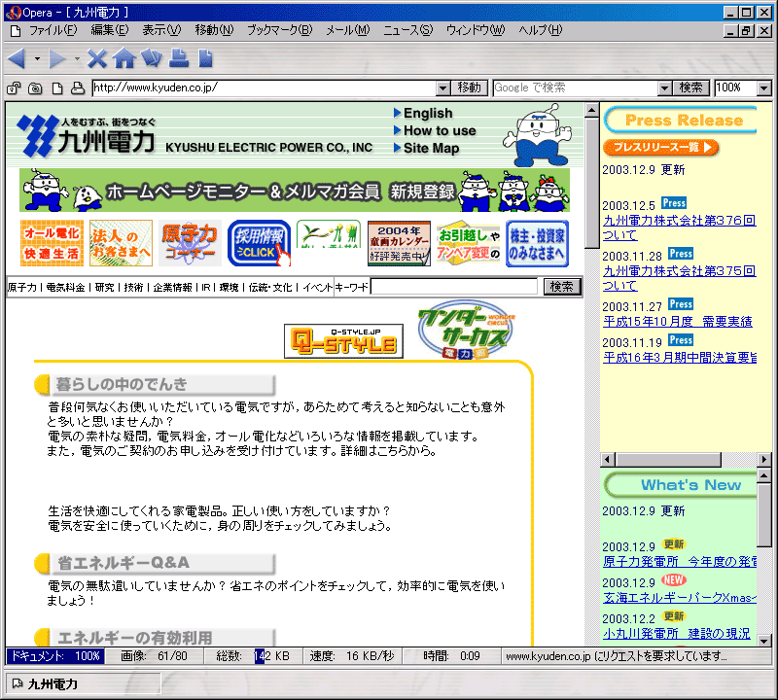Click print preview icon beside address bar
The image size is (778, 700).
tap(78, 88)
